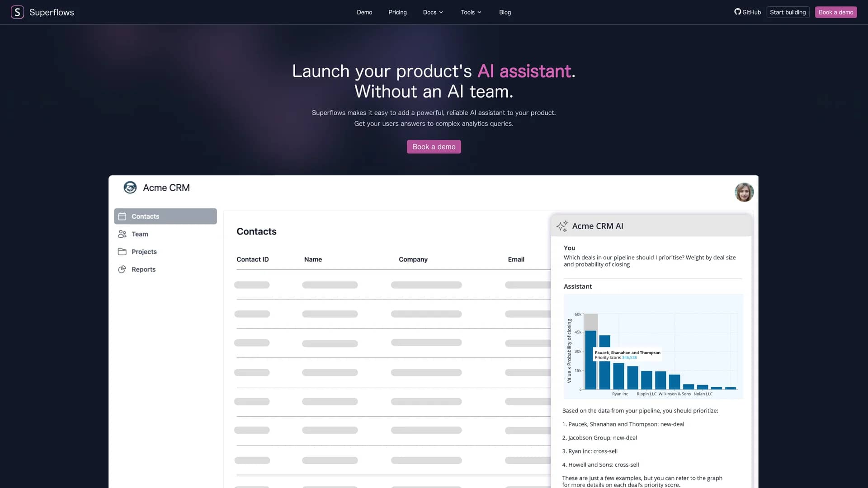This screenshot has width=868, height=488.
Task: Click the Assistant label in chat
Action: pyautogui.click(x=578, y=286)
